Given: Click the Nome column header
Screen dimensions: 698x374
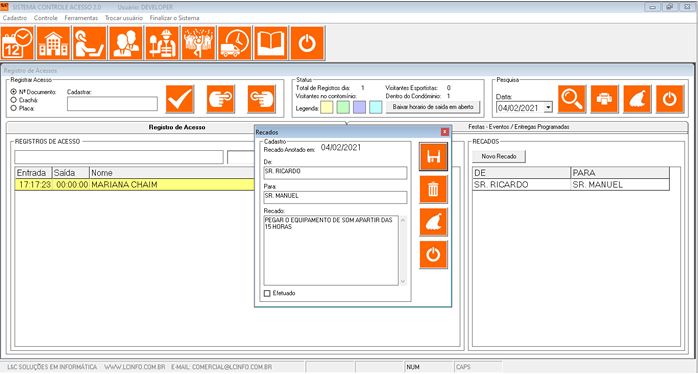Looking at the screenshot, I should [172, 173].
